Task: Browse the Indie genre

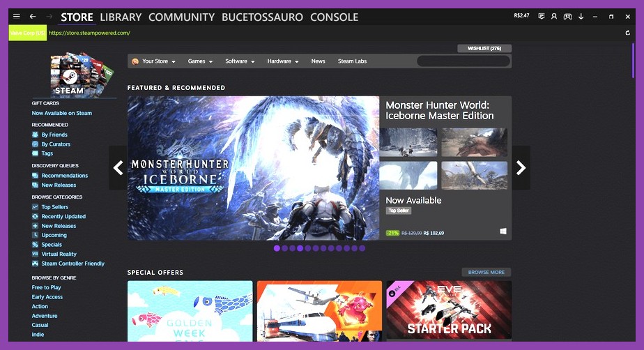Action: click(38, 335)
